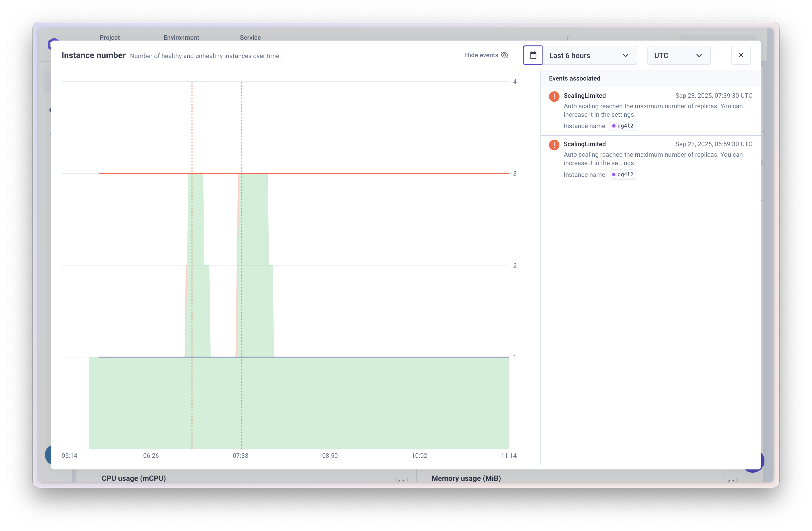Expand the CPU usage chart fullscreen icon
Image resolution: width=812 pixels, height=531 pixels.
tap(401, 481)
